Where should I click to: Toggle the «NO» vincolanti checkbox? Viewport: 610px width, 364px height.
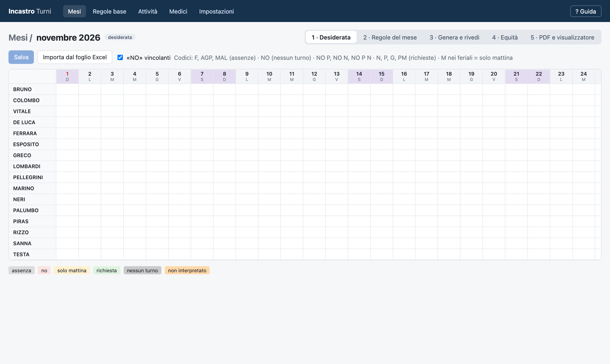(120, 58)
